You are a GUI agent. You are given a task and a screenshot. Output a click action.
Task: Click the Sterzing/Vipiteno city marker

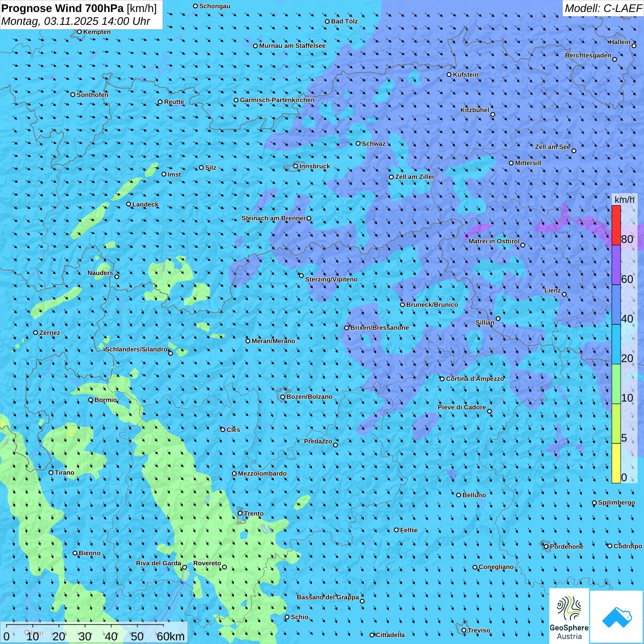point(301,276)
